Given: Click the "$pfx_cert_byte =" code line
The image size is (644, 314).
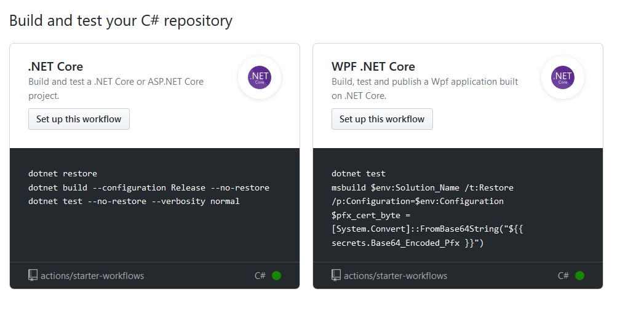Looking at the screenshot, I should [x=372, y=216].
